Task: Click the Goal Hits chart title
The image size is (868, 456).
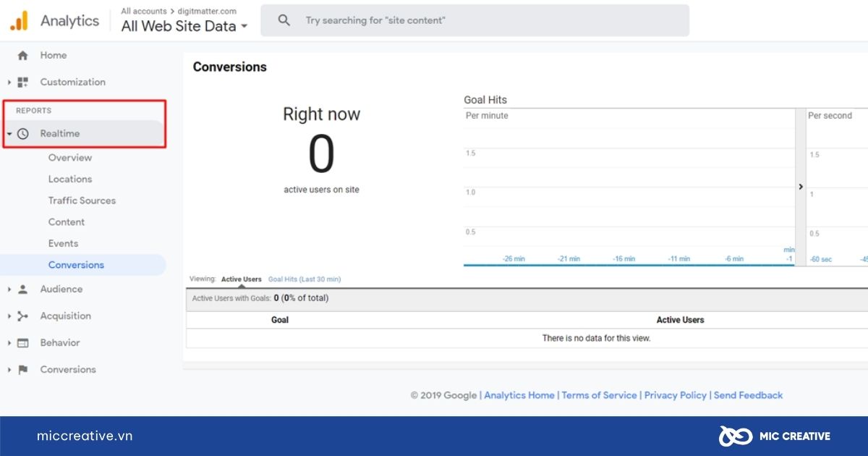Action: point(485,100)
